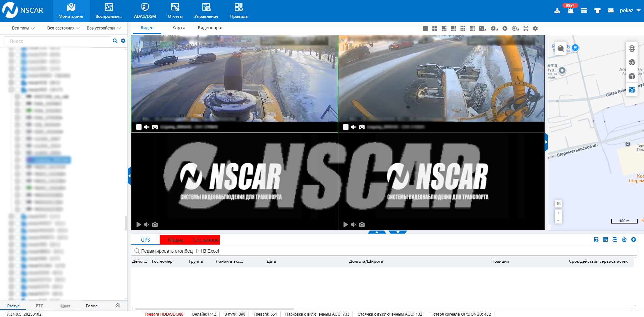
Task: Open stop-all videos options
Action: (516, 28)
